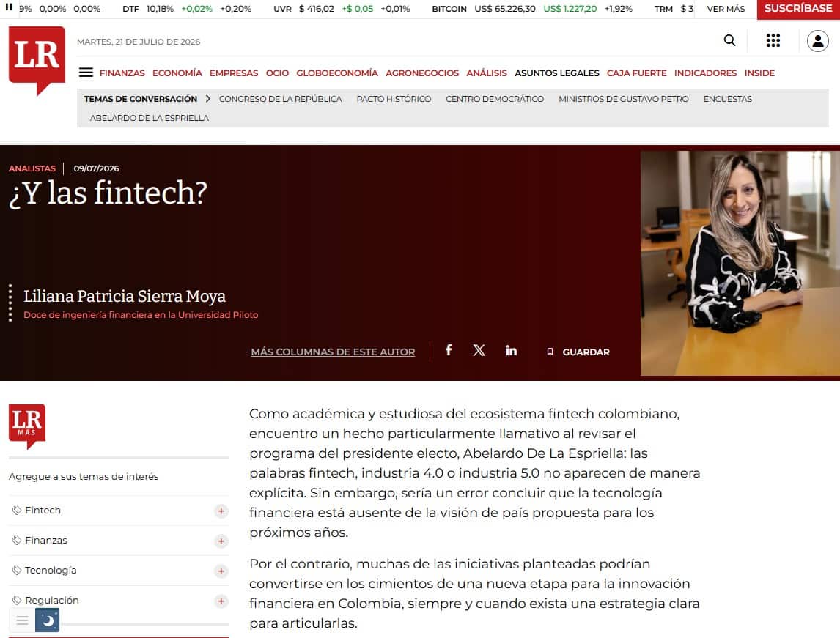Add Fintech to topics of interest

coord(221,511)
